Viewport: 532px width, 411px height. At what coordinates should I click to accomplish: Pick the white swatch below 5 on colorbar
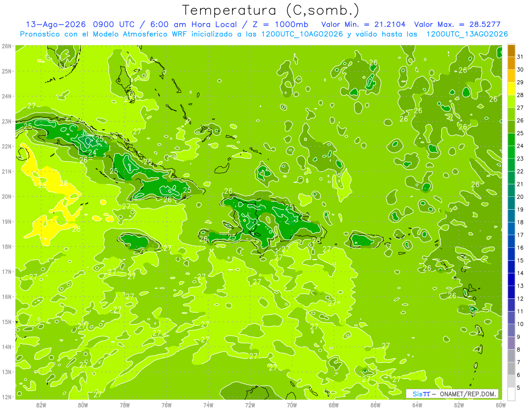coord(511,394)
